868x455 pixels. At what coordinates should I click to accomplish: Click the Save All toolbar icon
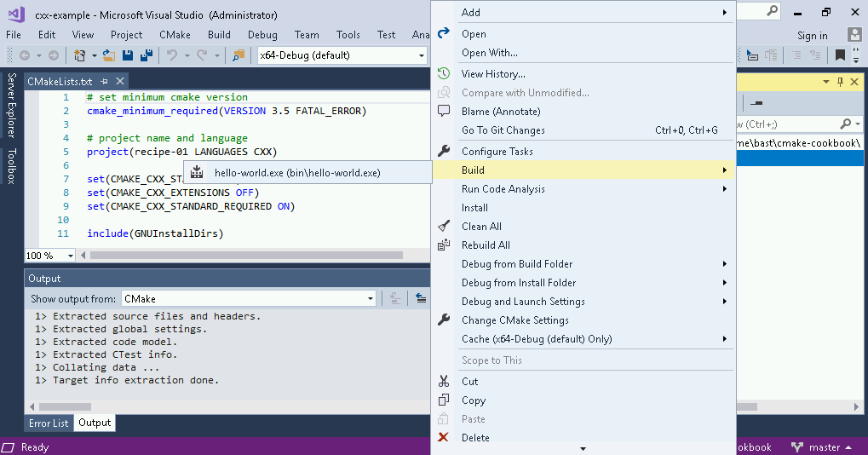tap(146, 55)
